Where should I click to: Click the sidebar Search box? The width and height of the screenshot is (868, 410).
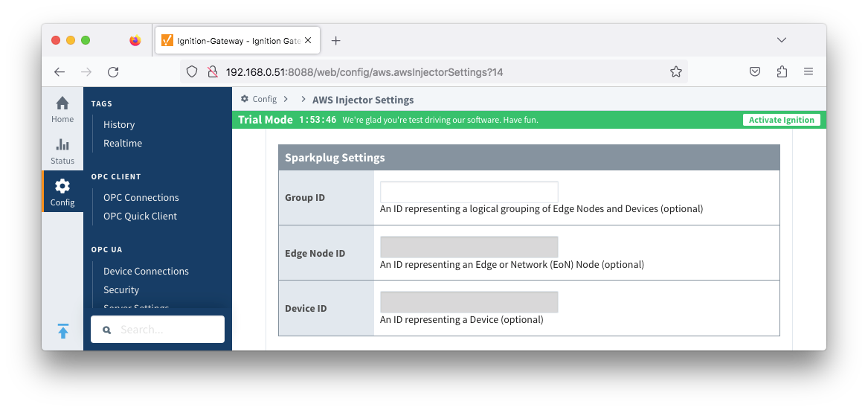click(x=158, y=330)
